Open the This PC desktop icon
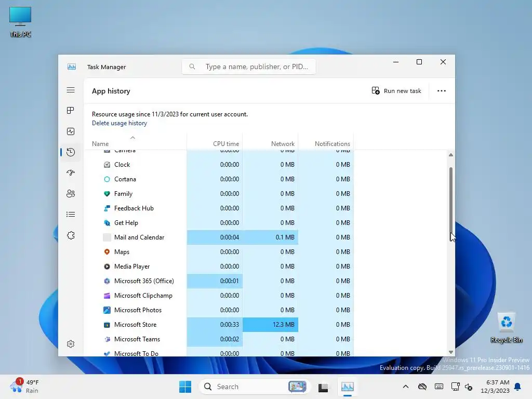 coord(20,22)
